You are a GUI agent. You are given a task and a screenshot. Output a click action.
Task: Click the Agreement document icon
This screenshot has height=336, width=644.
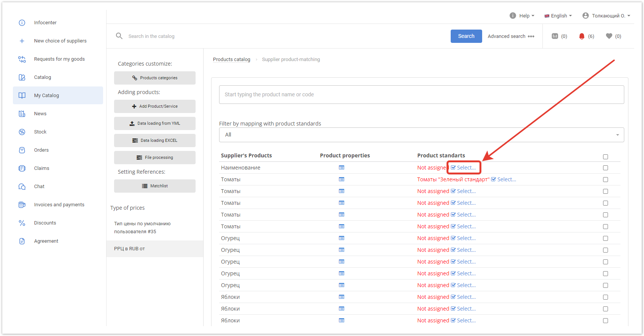pos(22,241)
